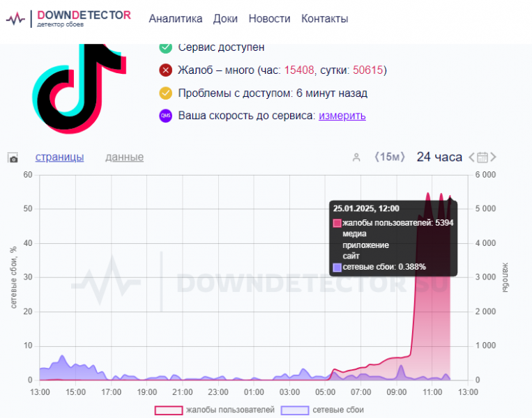The image size is (532, 418).
Task: Click the 09:00 label on time axis
Action: click(x=396, y=392)
